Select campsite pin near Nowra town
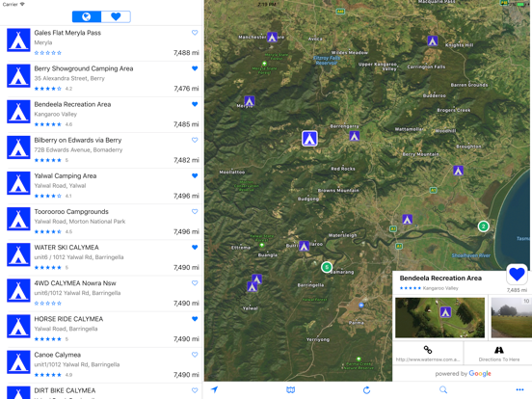This screenshot has height=399, width=532. tap(408, 219)
